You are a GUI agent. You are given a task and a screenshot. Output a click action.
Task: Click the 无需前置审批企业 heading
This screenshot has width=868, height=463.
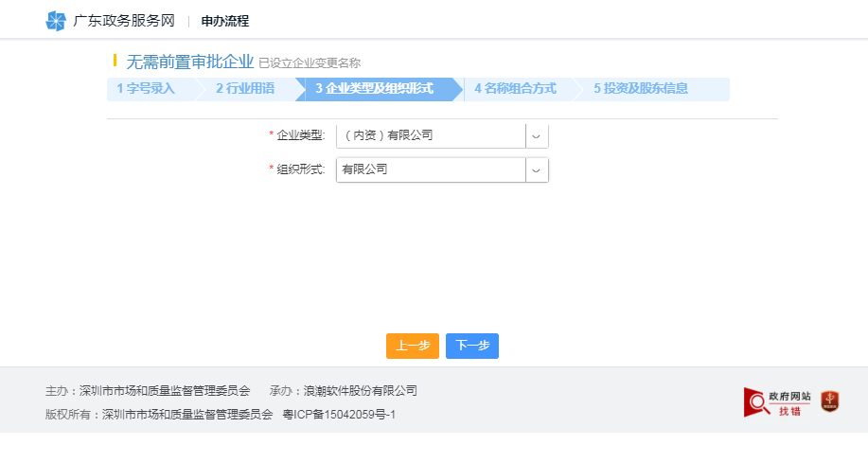(x=189, y=62)
